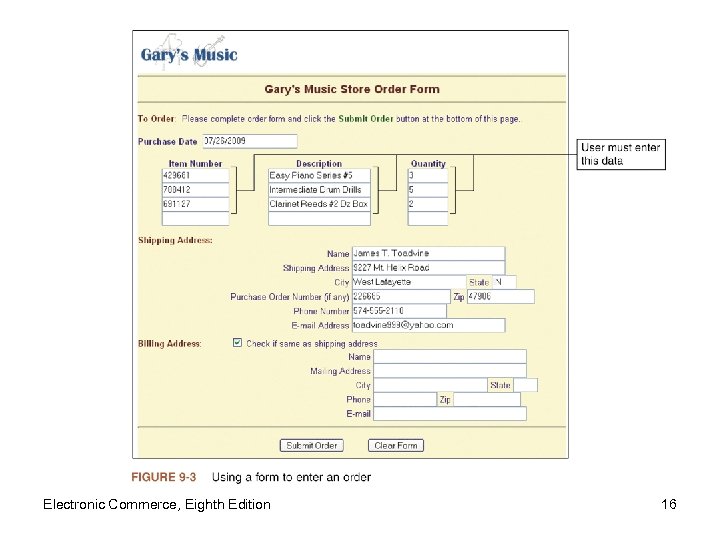Click the billing E-mail field
Viewport: 720px width, 540px height.
(450, 414)
